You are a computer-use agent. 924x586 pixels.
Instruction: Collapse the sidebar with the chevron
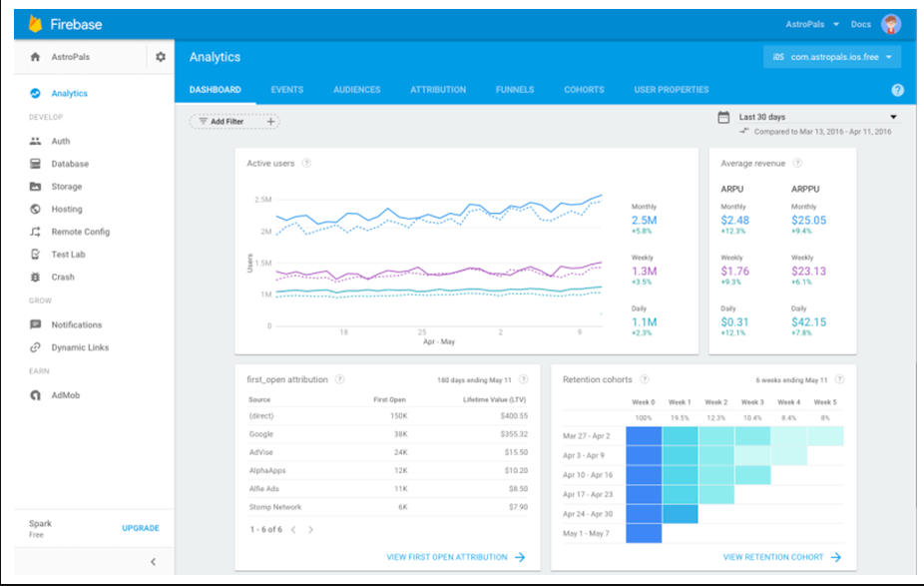(155, 561)
